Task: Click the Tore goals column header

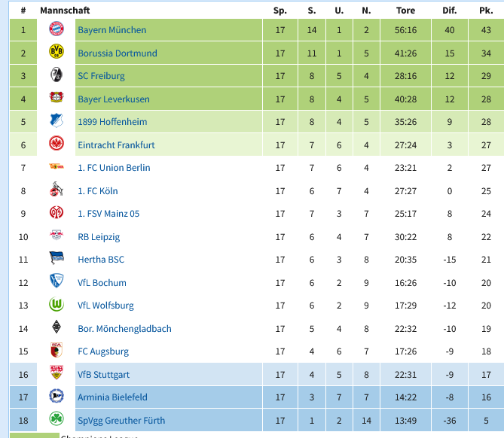Action: pyautogui.click(x=405, y=11)
